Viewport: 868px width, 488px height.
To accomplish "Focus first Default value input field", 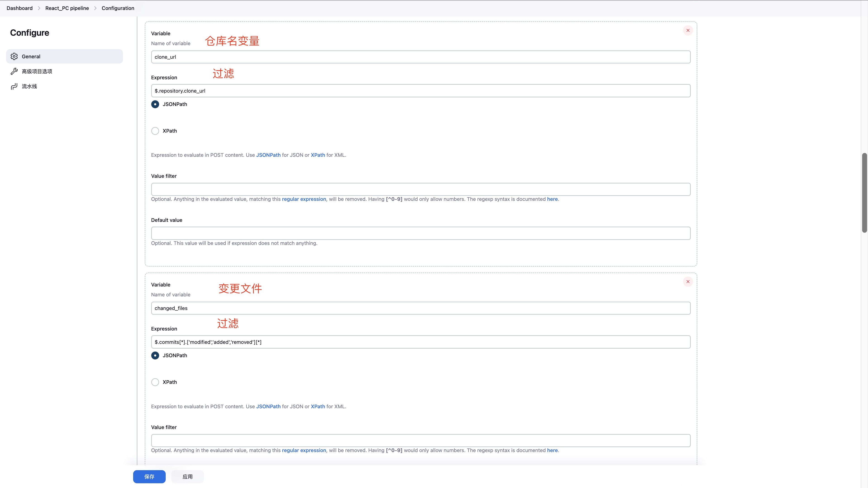I will pos(420,233).
